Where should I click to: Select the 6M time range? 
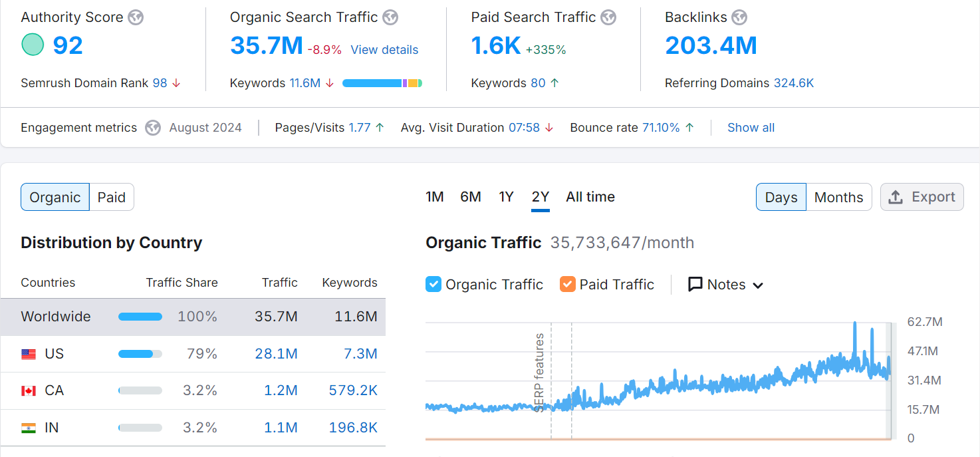click(470, 197)
